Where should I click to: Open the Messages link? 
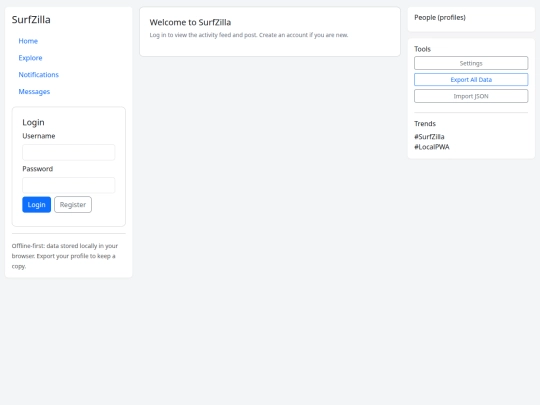pyautogui.click(x=34, y=92)
